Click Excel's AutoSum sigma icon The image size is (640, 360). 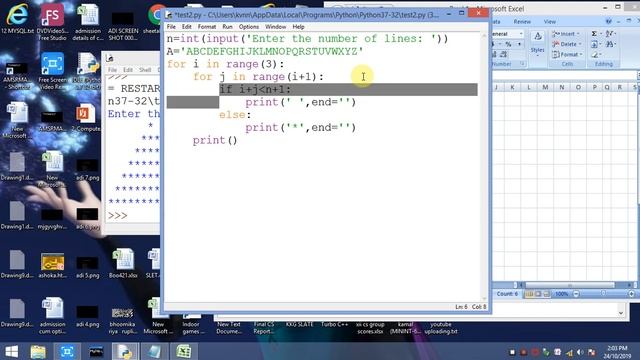coord(594,33)
